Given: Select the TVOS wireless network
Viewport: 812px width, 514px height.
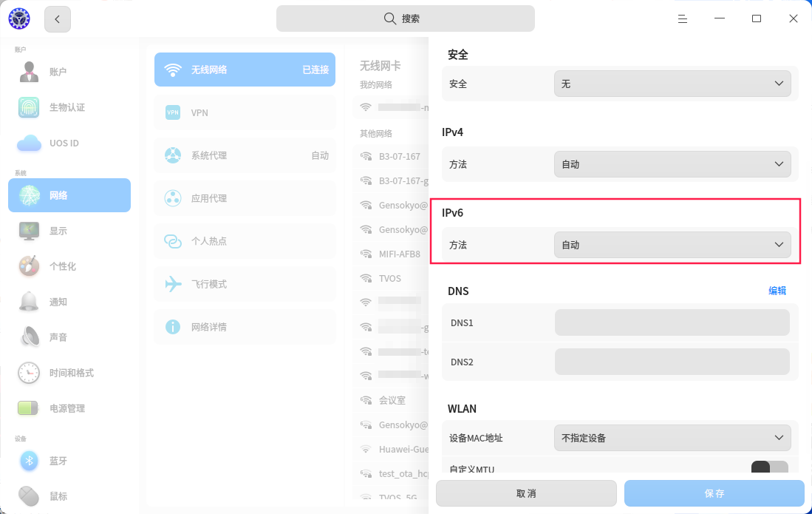Looking at the screenshot, I should (x=392, y=278).
